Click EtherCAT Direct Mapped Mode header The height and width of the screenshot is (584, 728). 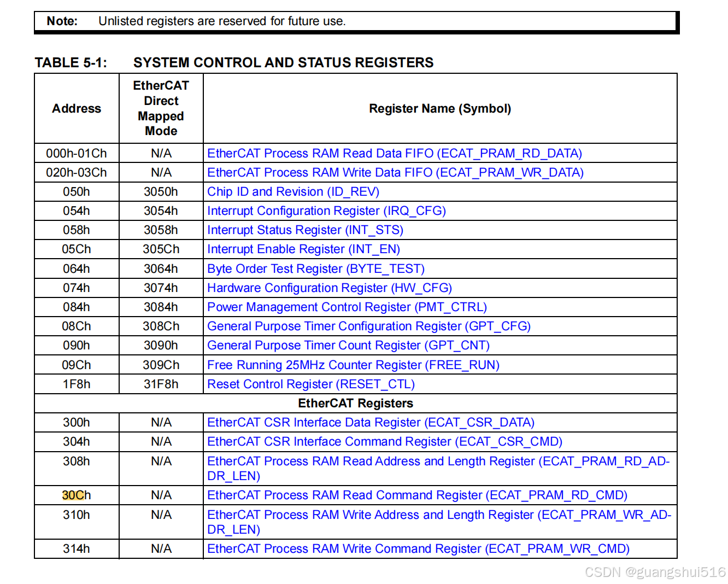coord(161,108)
